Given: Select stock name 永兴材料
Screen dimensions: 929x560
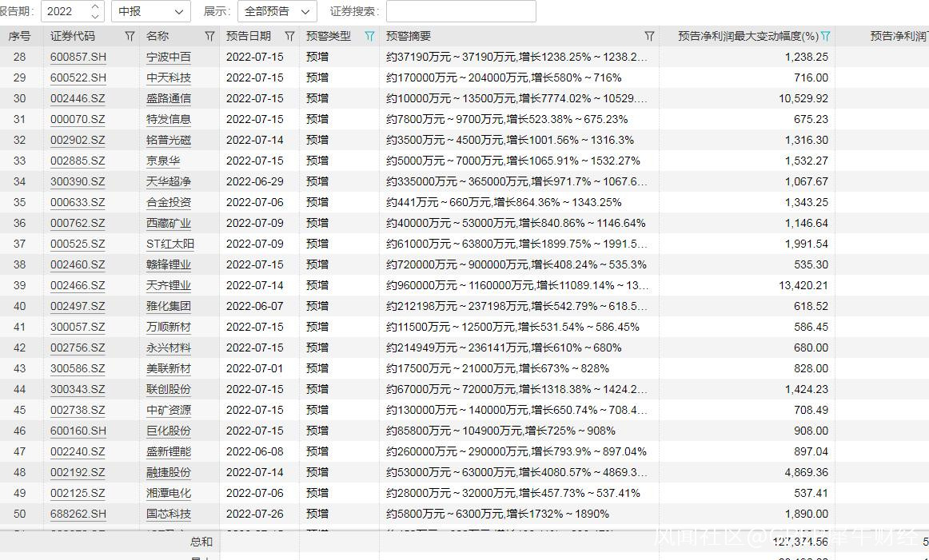Looking at the screenshot, I should (169, 348).
